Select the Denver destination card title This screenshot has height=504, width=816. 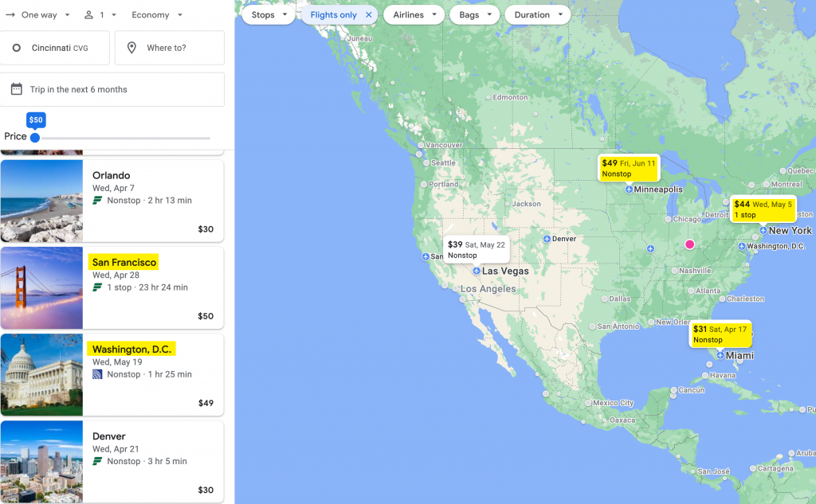point(108,436)
